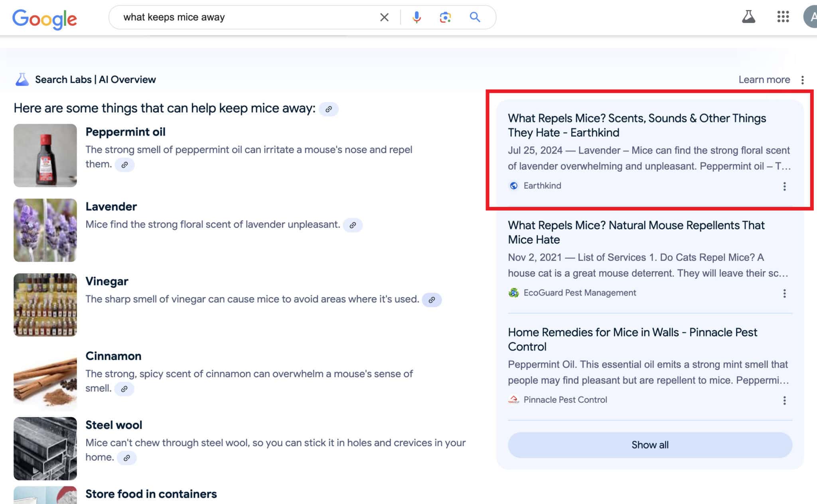Click the Show all button
The height and width of the screenshot is (504, 817).
649,445
